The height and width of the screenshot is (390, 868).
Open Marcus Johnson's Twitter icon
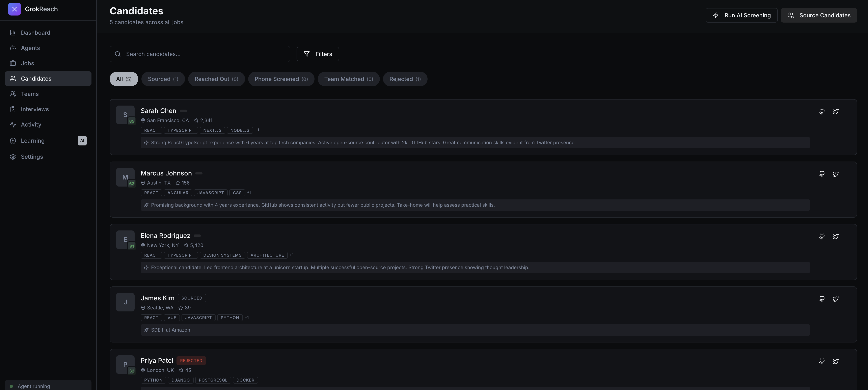pos(835,174)
